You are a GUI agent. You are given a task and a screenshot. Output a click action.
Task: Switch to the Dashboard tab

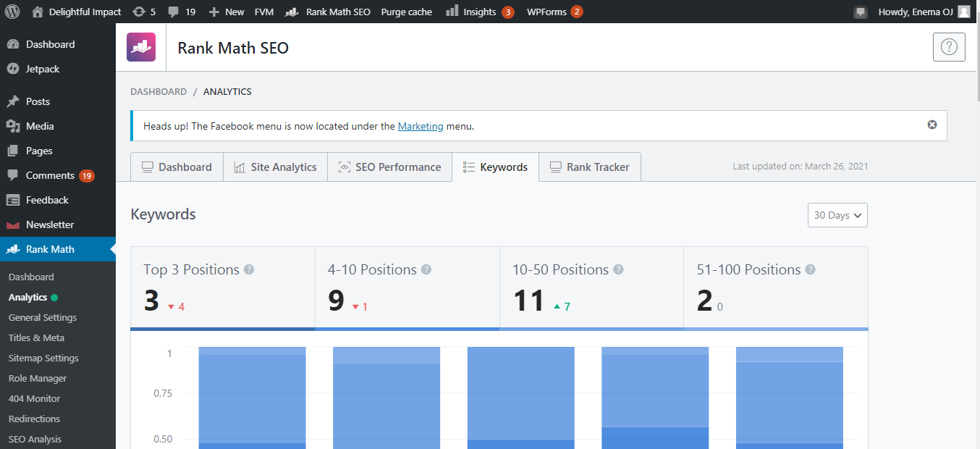[x=177, y=167]
